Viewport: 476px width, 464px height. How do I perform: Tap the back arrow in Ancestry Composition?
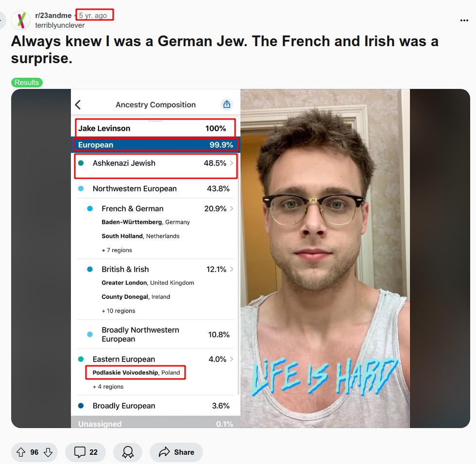click(x=78, y=105)
